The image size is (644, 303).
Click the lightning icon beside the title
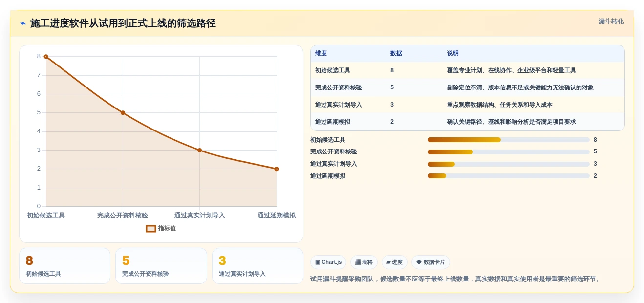pyautogui.click(x=23, y=23)
